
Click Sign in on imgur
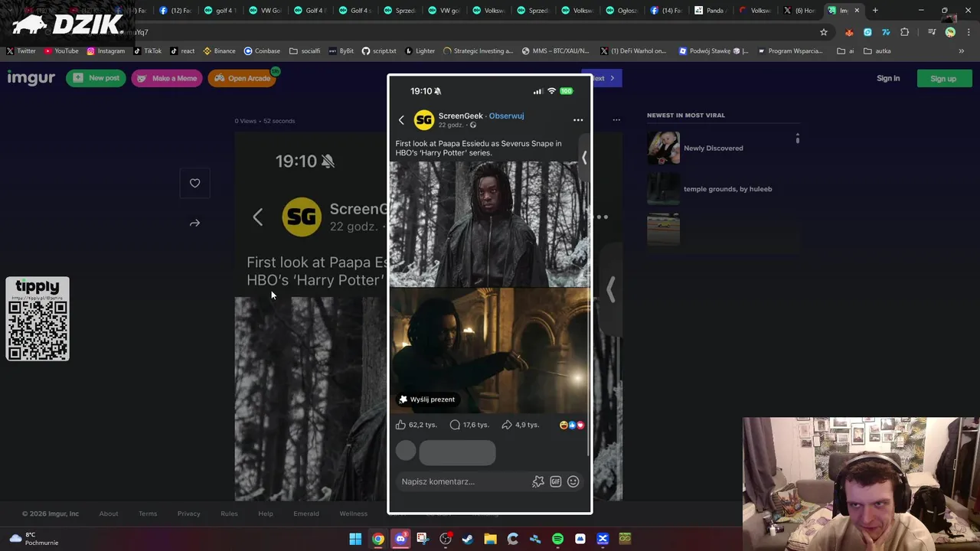[888, 78]
